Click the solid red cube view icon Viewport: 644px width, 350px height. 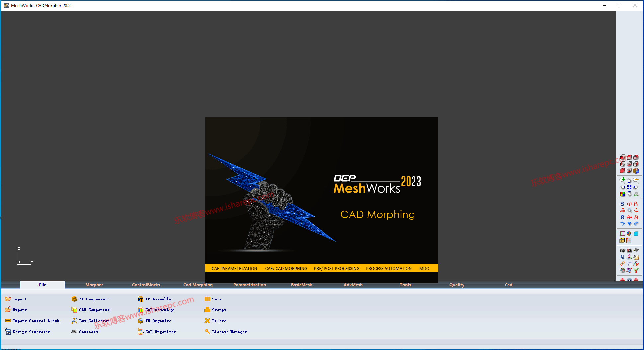point(622,171)
